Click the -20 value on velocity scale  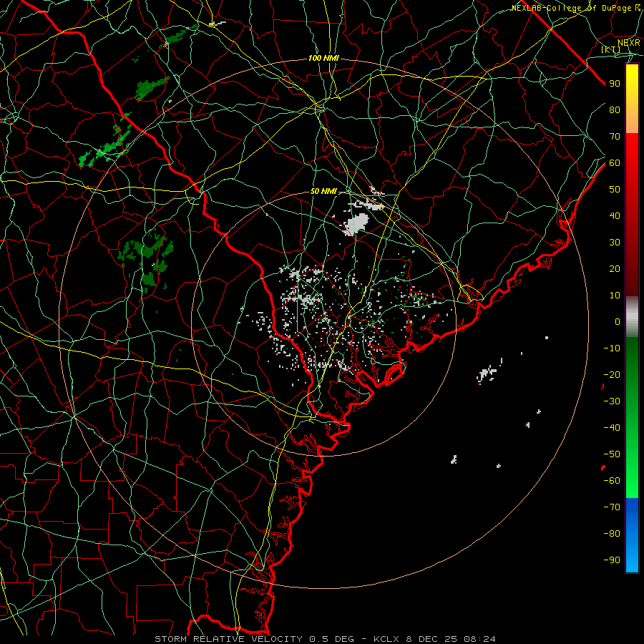pyautogui.click(x=612, y=375)
